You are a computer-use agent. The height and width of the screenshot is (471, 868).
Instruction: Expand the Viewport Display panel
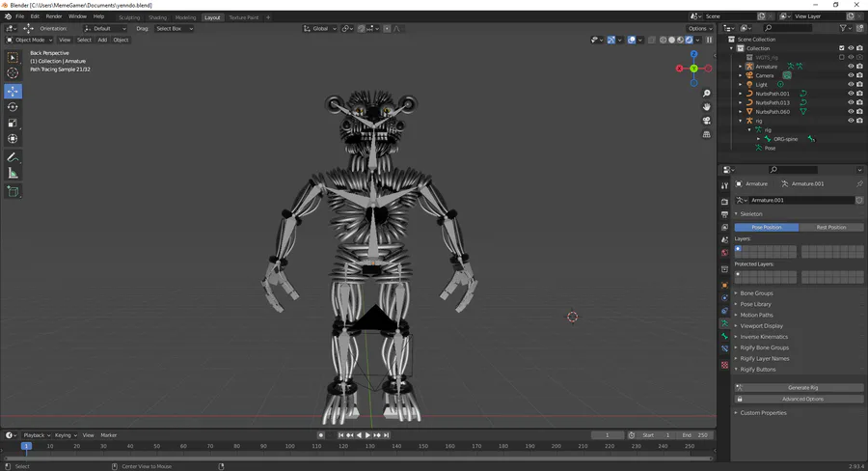pyautogui.click(x=762, y=326)
